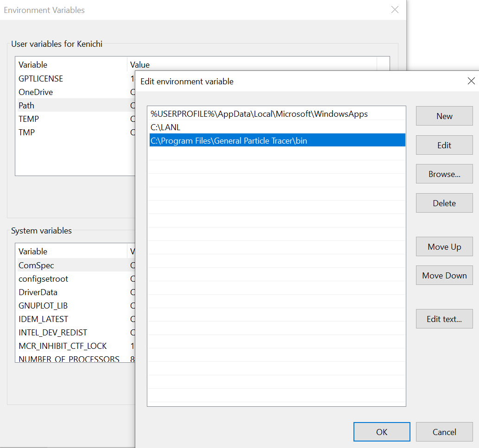This screenshot has height=448, width=479.
Task: Click Move Down button
Action: pos(444,276)
